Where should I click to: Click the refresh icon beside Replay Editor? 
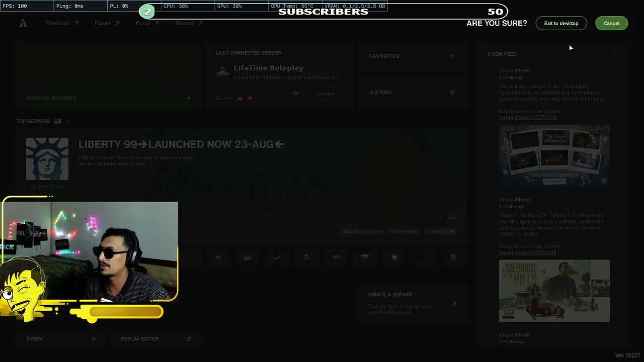pos(189,339)
